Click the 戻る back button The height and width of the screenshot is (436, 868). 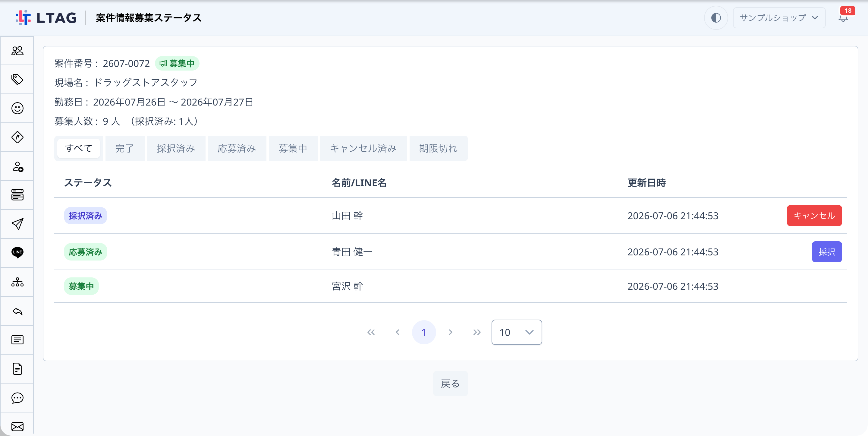pyautogui.click(x=450, y=384)
